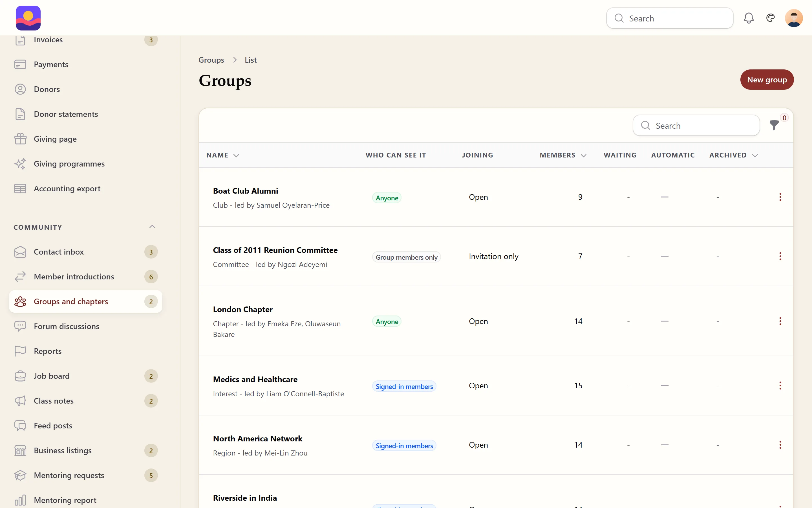Open Giving programmes in the sidebar
The width and height of the screenshot is (812, 508).
point(85,164)
